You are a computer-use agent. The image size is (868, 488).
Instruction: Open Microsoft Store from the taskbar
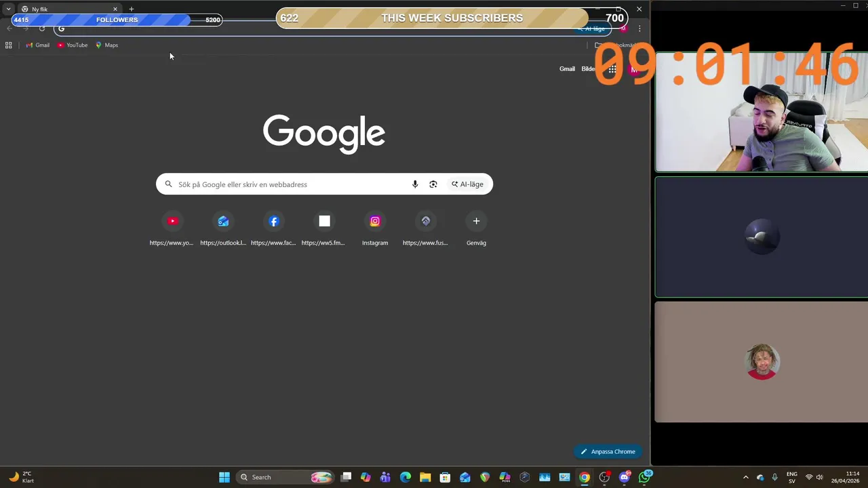point(445,477)
